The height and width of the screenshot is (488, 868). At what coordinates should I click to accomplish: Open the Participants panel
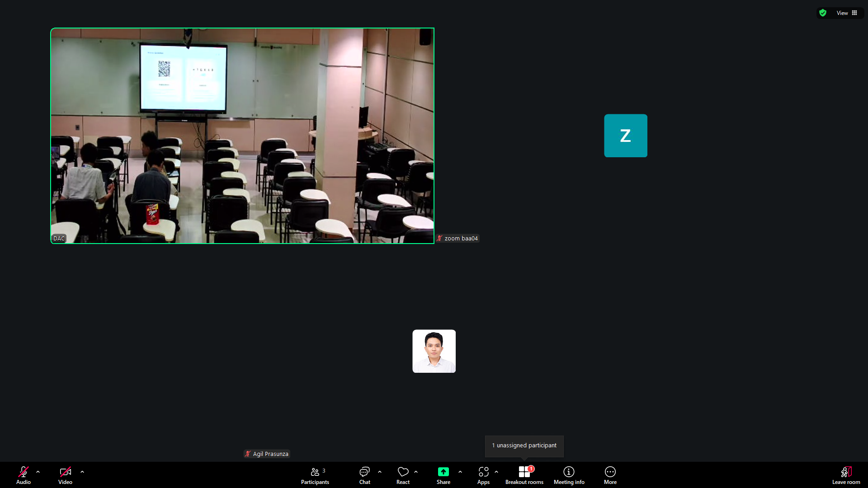point(315,475)
